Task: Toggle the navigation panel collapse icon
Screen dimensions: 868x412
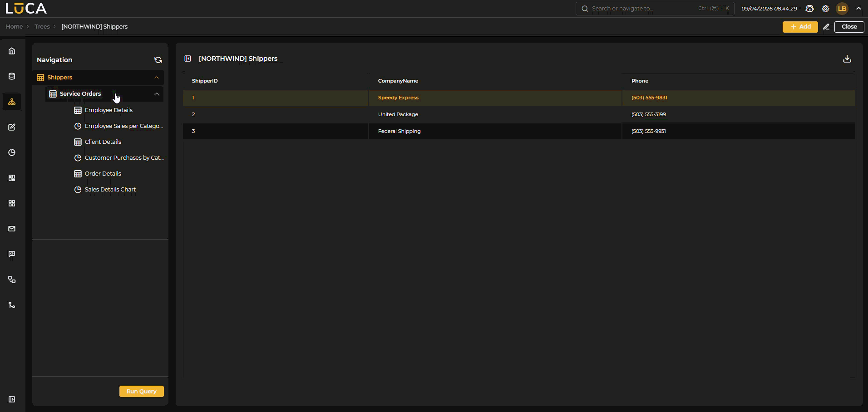Action: 187,59
